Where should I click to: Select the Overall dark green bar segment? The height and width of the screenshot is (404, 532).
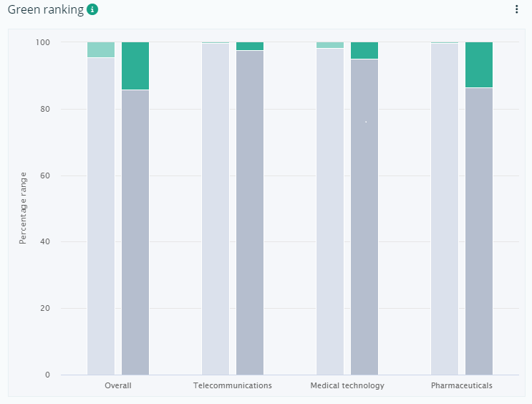tap(135, 66)
